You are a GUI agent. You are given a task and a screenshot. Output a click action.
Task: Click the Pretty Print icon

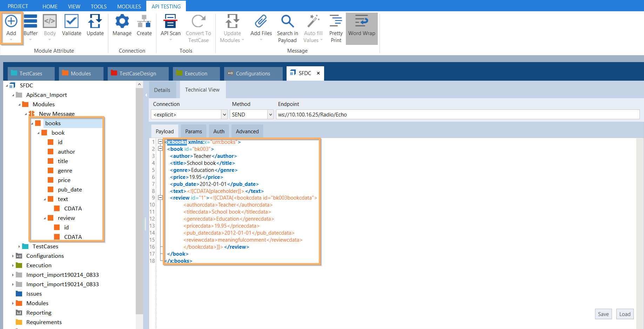[336, 22]
